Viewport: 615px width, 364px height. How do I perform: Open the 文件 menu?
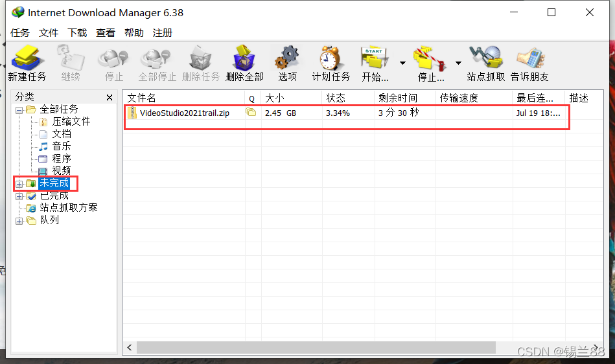49,33
